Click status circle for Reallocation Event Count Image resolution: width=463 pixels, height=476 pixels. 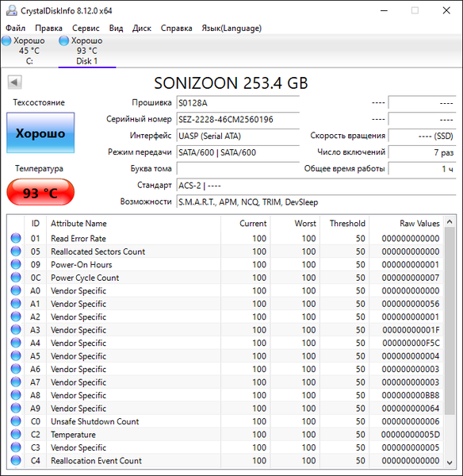[16, 460]
